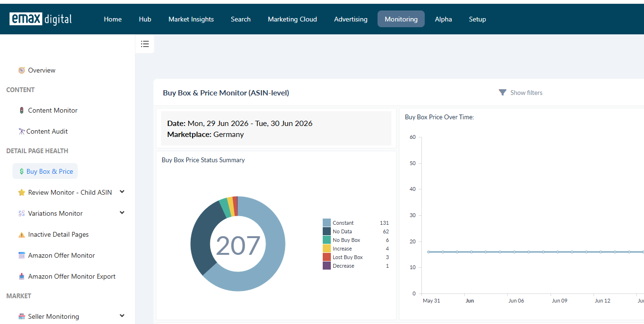Screen dimensions: 644x324
Task: Click the Overview compass icon
Action: [x=21, y=70]
